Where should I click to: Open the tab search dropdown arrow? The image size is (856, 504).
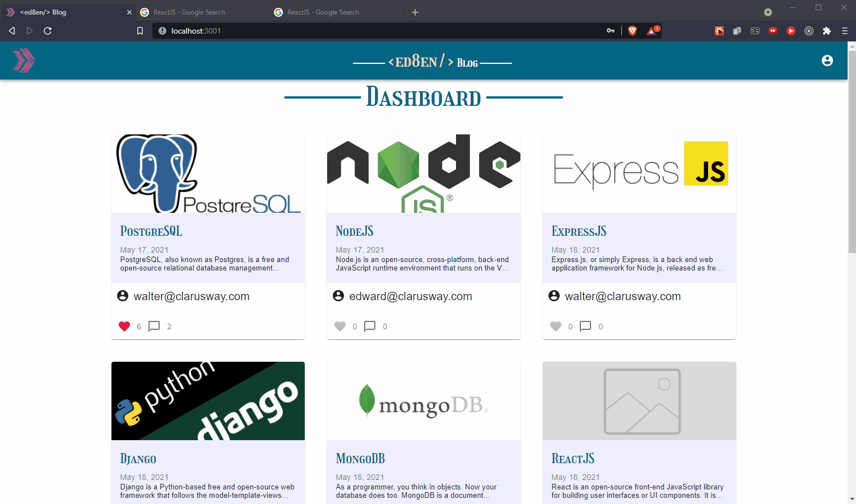click(x=768, y=12)
